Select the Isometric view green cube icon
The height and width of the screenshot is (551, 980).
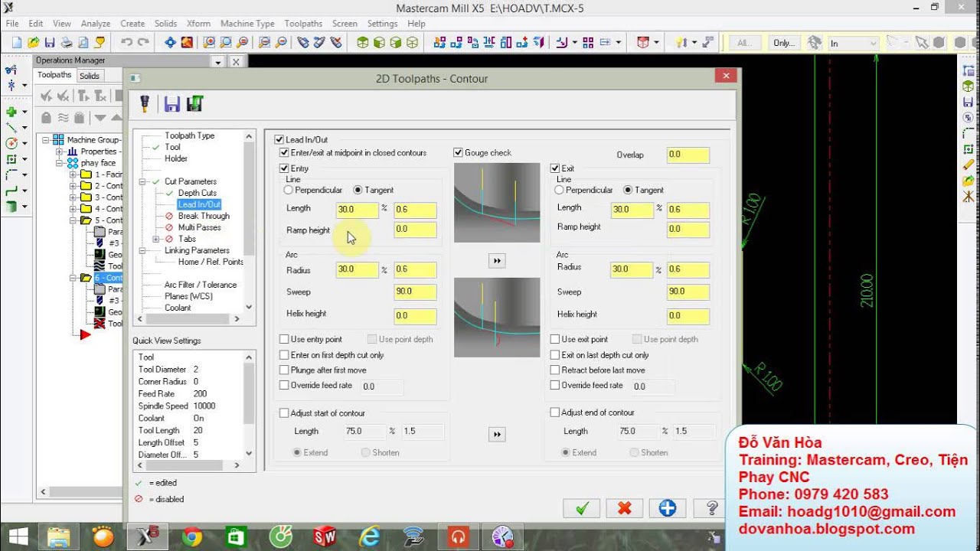362,43
